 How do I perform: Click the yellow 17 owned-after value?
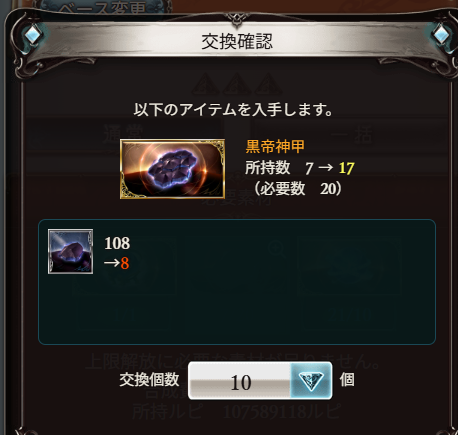(346, 168)
